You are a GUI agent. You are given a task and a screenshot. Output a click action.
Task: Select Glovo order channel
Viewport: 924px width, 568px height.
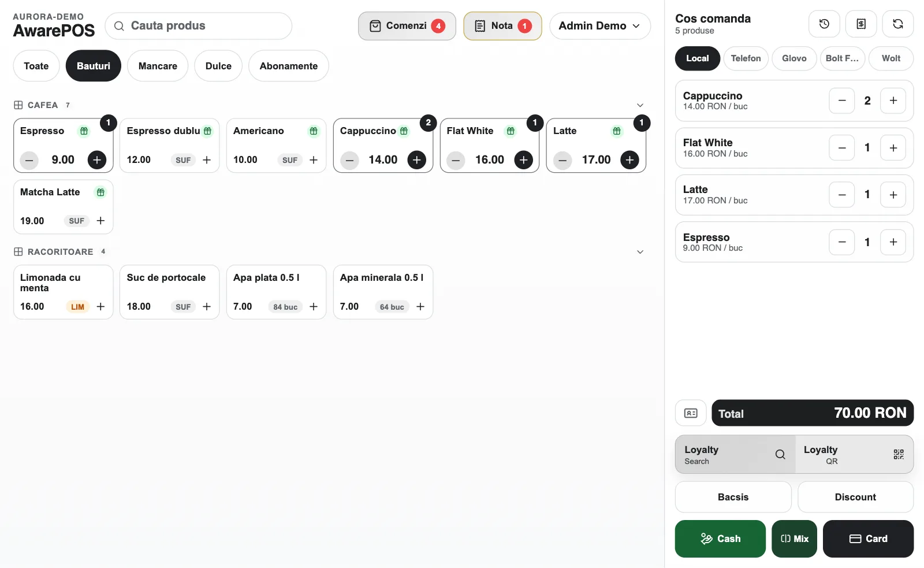click(794, 58)
